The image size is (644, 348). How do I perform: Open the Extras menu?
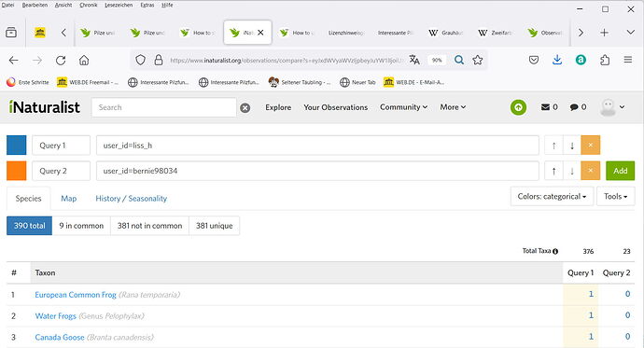pyautogui.click(x=147, y=5)
